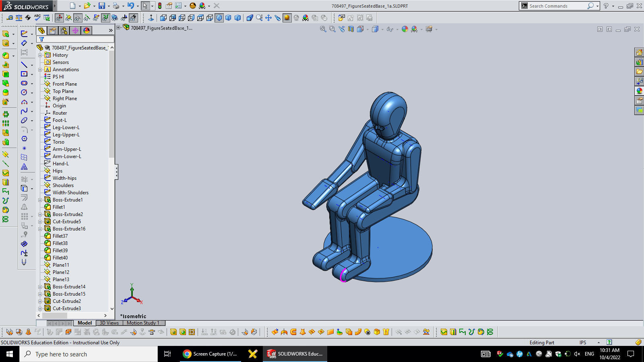Toggle RealView Graphics gold sphere button

click(x=287, y=18)
